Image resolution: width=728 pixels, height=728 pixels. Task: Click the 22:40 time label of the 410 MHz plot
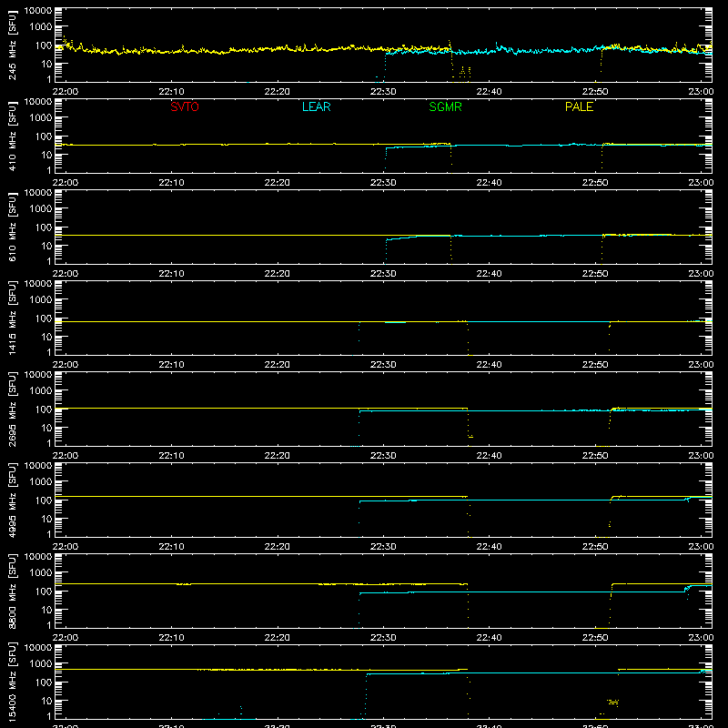tap(489, 183)
